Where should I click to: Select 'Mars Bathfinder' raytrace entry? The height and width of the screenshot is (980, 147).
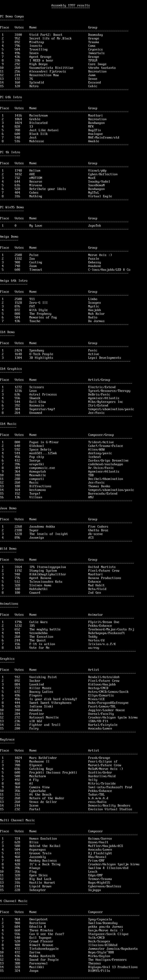pos(43,758)
